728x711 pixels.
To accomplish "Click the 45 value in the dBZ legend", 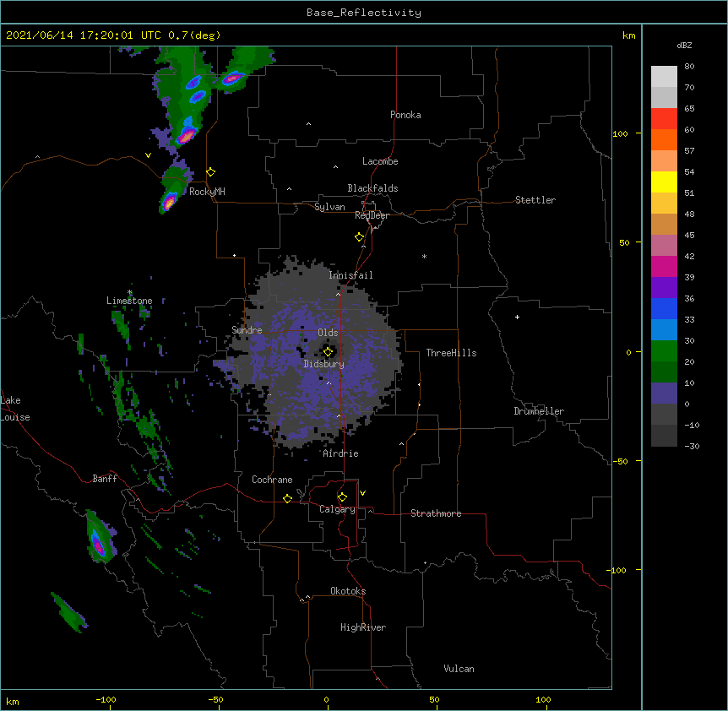I will (689, 236).
